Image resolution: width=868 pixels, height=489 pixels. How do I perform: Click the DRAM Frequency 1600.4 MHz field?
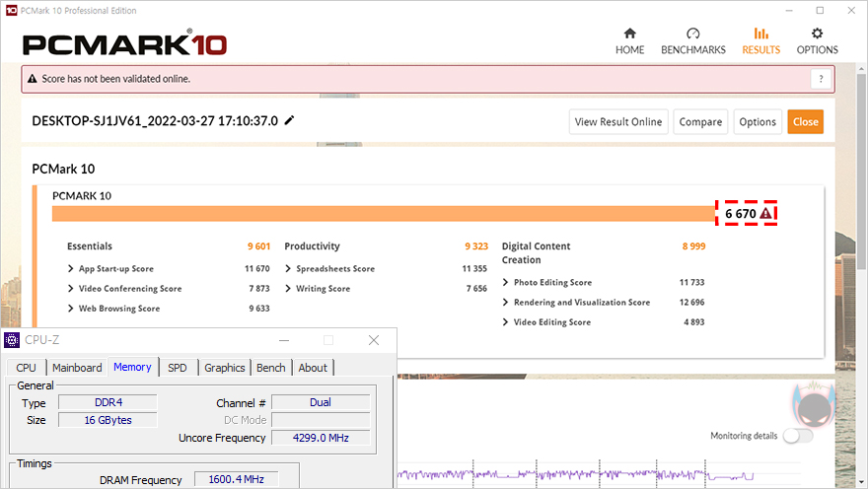pyautogui.click(x=237, y=479)
